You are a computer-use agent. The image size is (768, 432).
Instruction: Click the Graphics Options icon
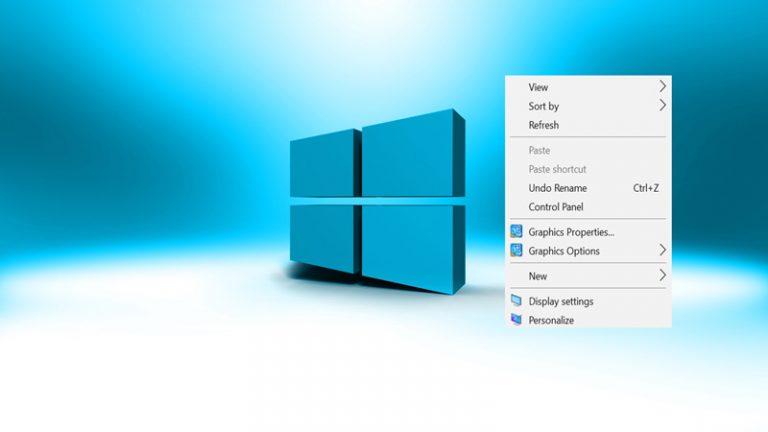click(x=516, y=250)
